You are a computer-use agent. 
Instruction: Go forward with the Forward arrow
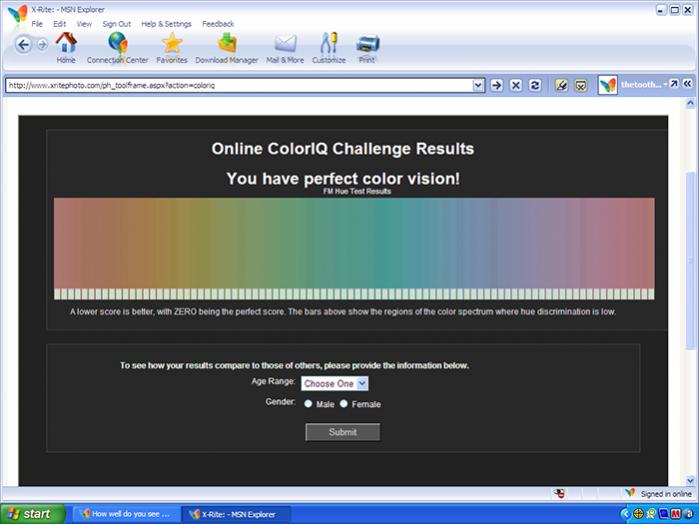pos(42,44)
